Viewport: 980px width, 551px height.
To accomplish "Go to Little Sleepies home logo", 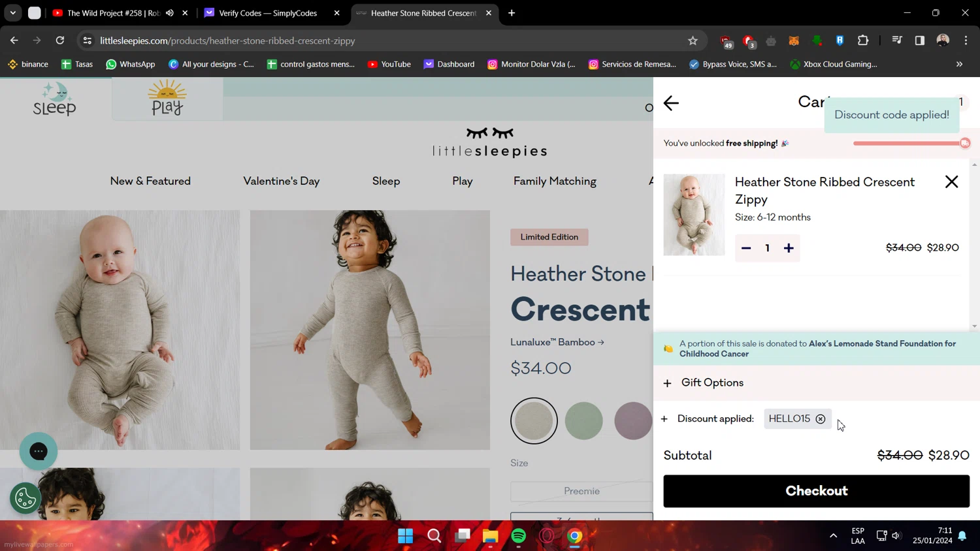I will pyautogui.click(x=490, y=143).
